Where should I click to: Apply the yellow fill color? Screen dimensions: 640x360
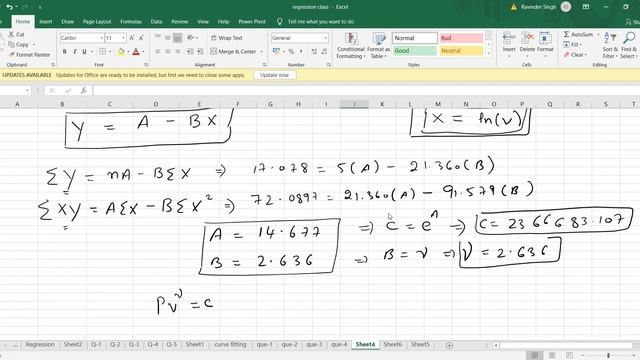120,51
